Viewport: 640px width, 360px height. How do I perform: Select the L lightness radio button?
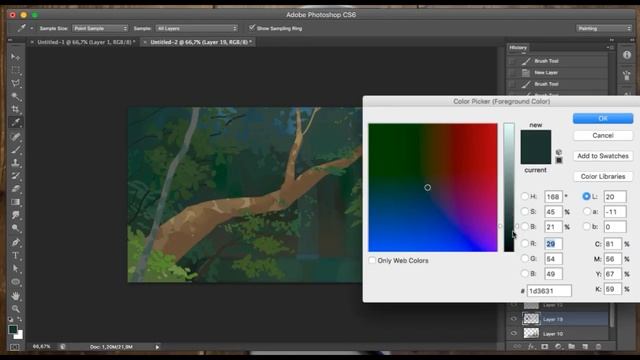click(587, 196)
